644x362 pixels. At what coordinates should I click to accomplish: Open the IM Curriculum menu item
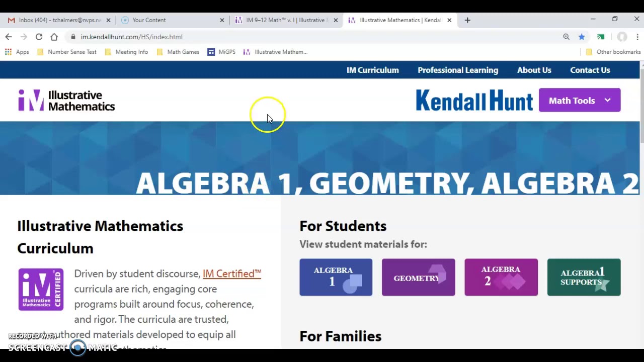click(x=373, y=70)
